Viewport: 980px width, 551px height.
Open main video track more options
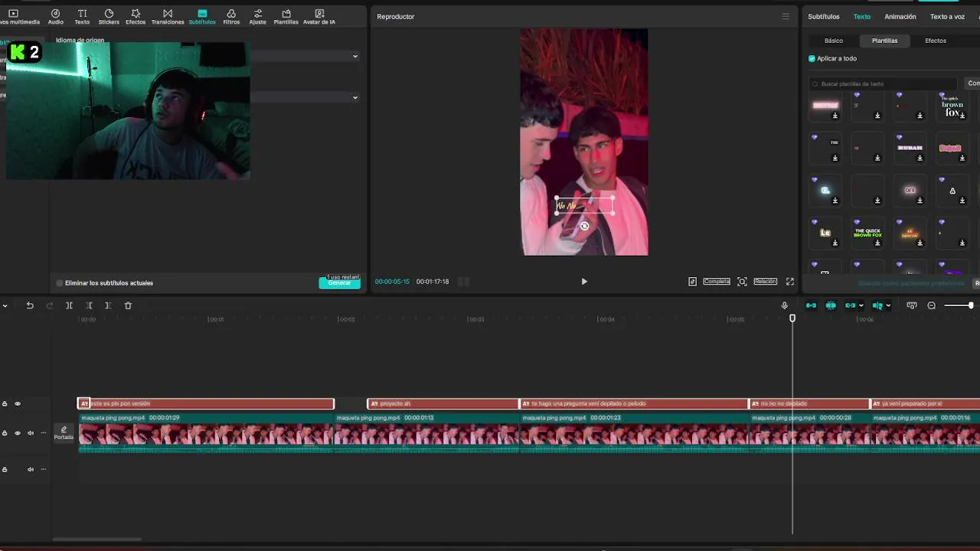tap(43, 433)
